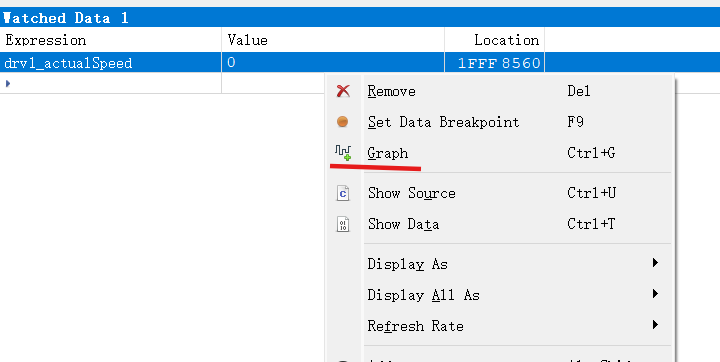Click the Show Data binary file icon
Image resolution: width=720 pixels, height=362 pixels.
pos(343,224)
